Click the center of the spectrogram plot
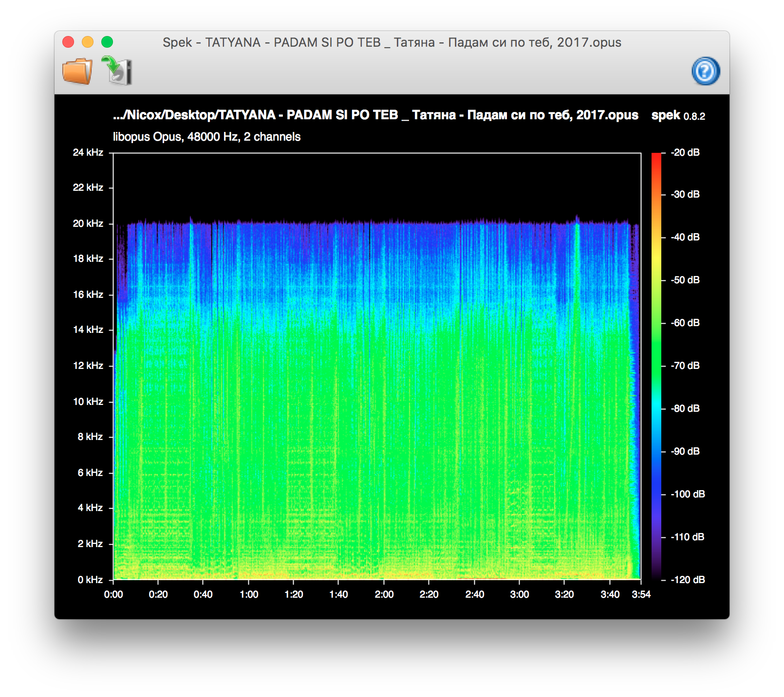This screenshot has height=697, width=784. point(377,366)
